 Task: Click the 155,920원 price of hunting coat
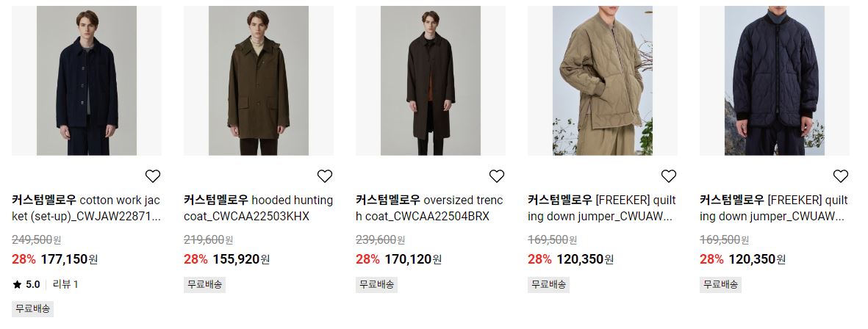[x=241, y=259]
